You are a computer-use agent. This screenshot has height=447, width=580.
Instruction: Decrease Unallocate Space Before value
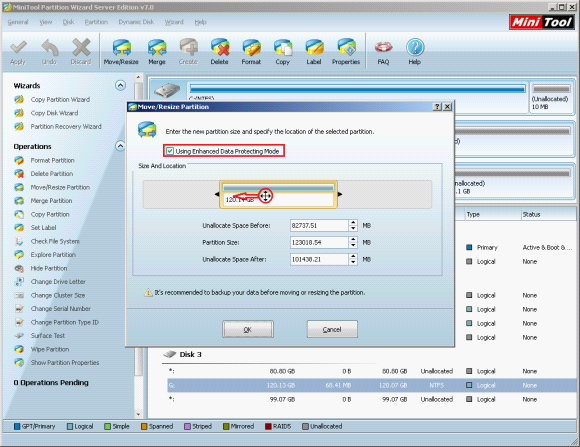[353, 228]
